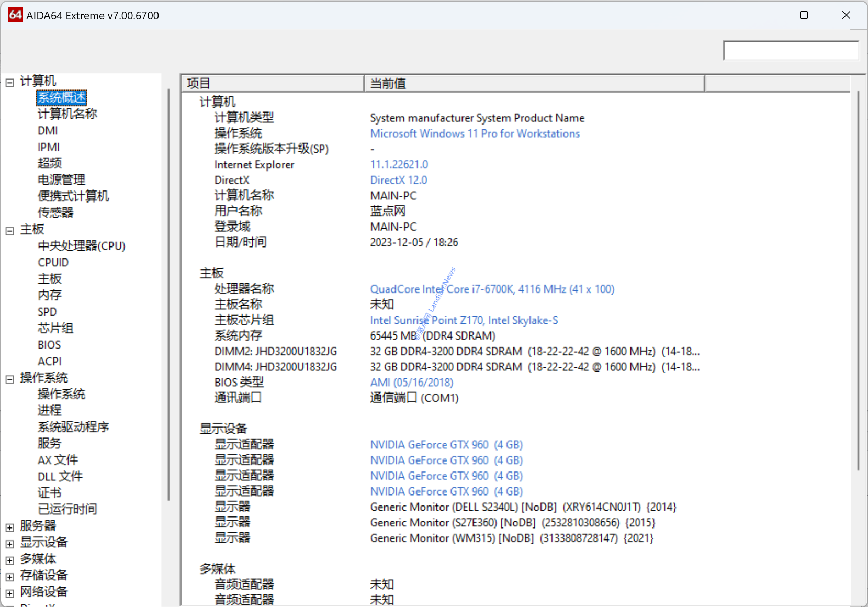Select 系统驱动程序 in the tree

[73, 427]
